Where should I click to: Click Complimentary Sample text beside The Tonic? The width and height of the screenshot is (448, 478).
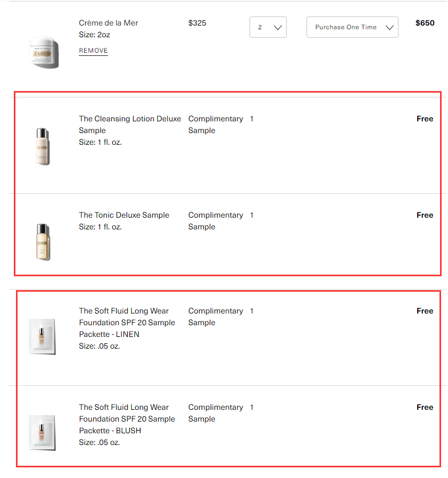tap(215, 221)
